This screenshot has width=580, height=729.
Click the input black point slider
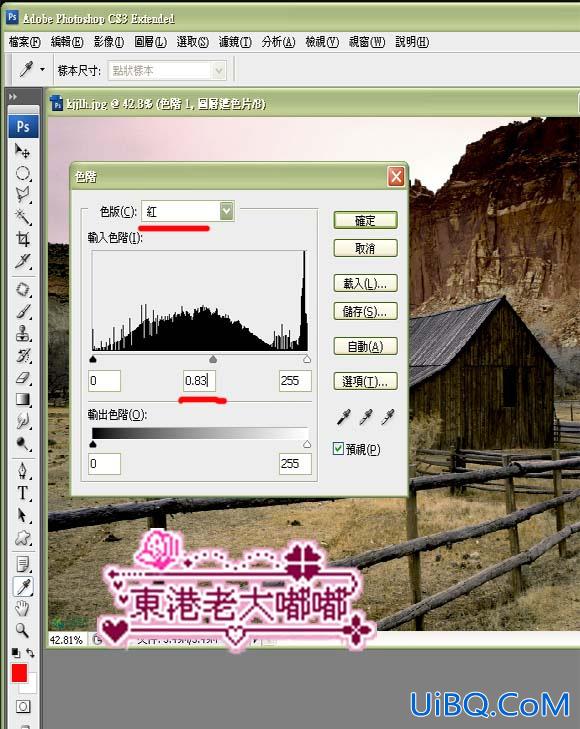[92, 359]
